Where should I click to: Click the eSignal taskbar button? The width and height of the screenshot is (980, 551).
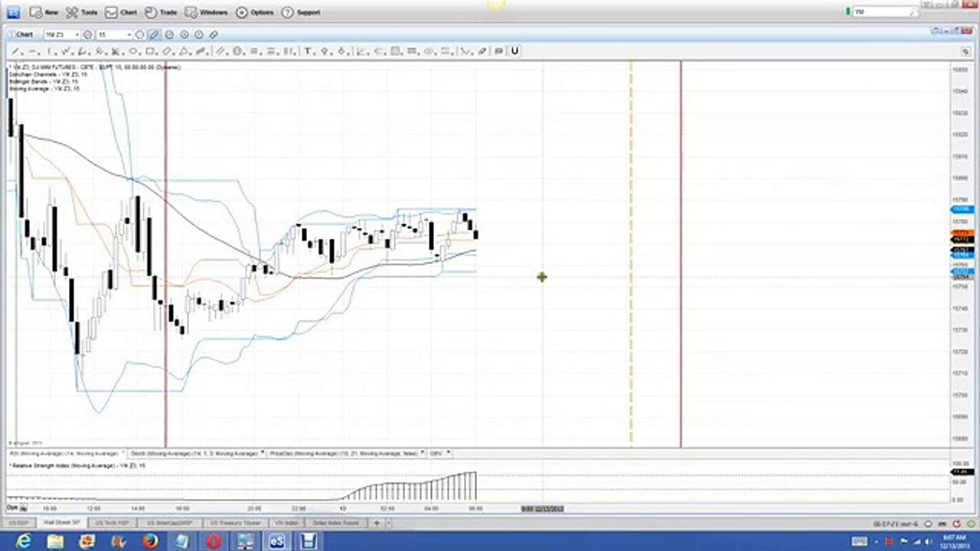277,541
